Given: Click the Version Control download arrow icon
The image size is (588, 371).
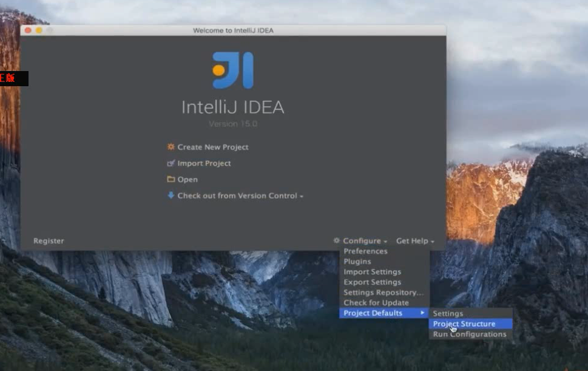Looking at the screenshot, I should pyautogui.click(x=171, y=195).
